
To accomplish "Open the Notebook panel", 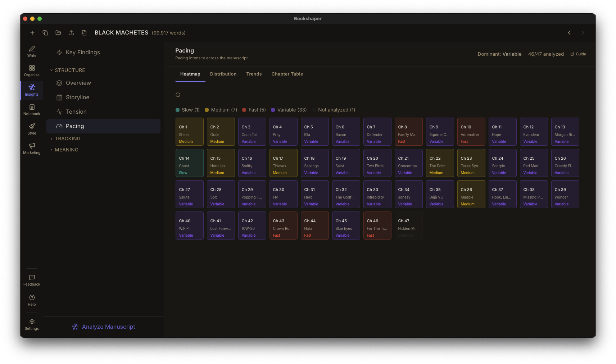I will pos(31,109).
